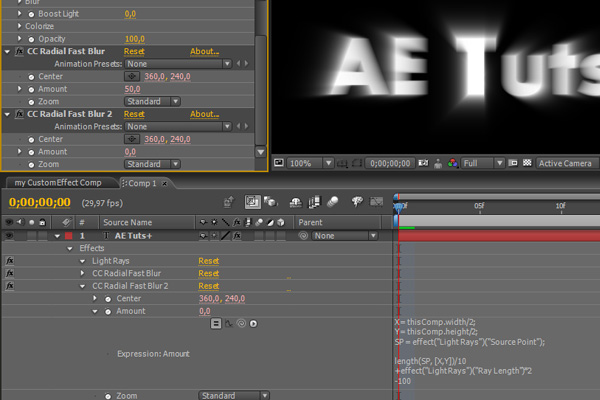Toggle the effects switch on AE Tuts+ layer
The height and width of the screenshot is (400, 600).
pyautogui.click(x=237, y=236)
